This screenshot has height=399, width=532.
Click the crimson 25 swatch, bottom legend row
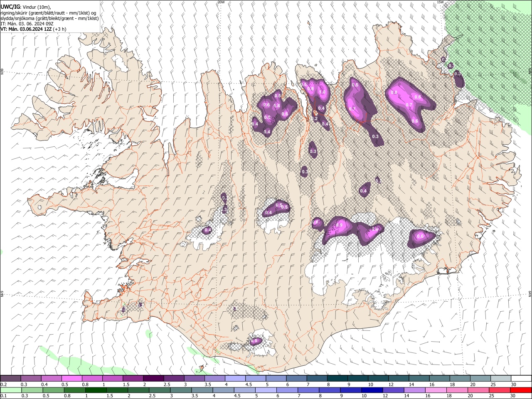tap(500, 390)
